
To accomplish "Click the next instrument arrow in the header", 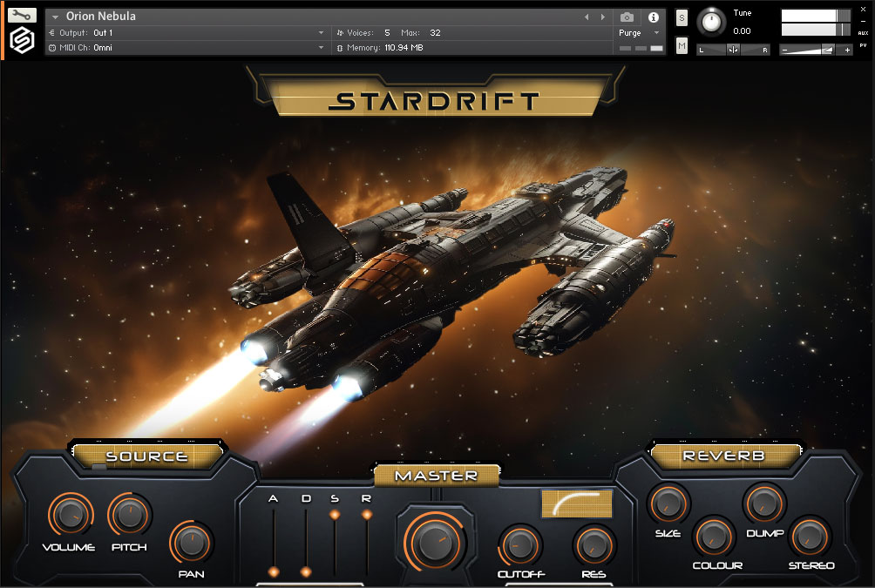I will (x=600, y=16).
